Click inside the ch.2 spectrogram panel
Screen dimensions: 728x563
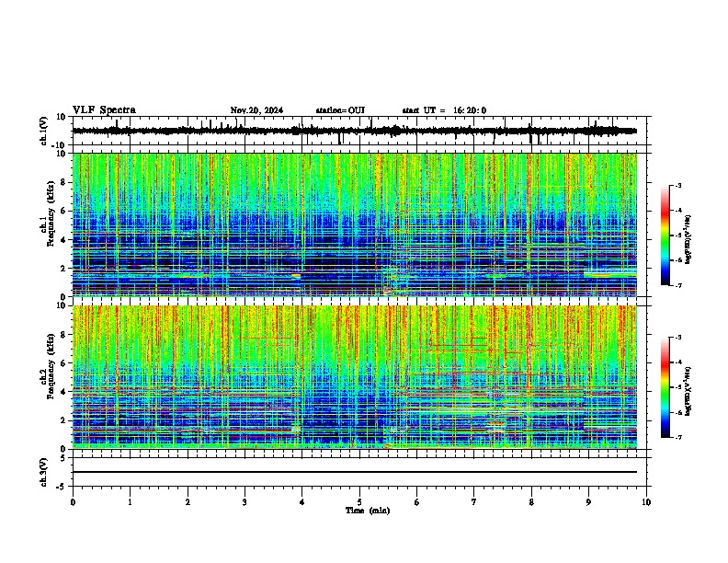tap(355, 377)
